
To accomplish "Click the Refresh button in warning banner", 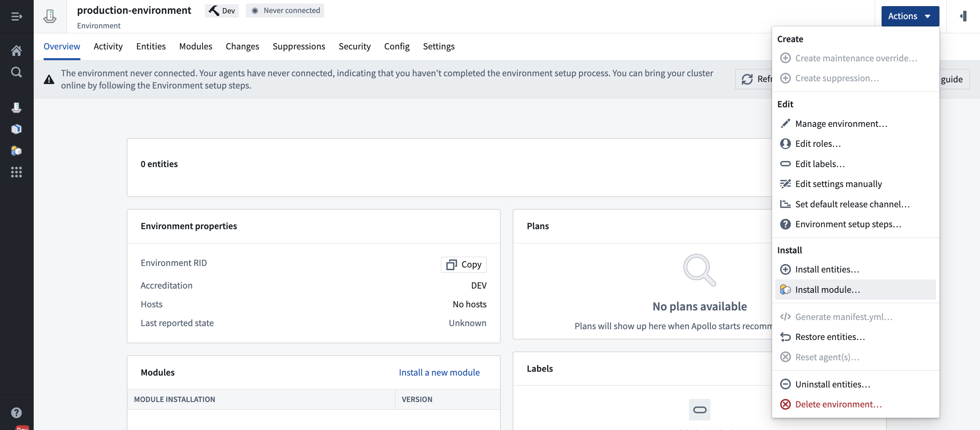I will [754, 79].
